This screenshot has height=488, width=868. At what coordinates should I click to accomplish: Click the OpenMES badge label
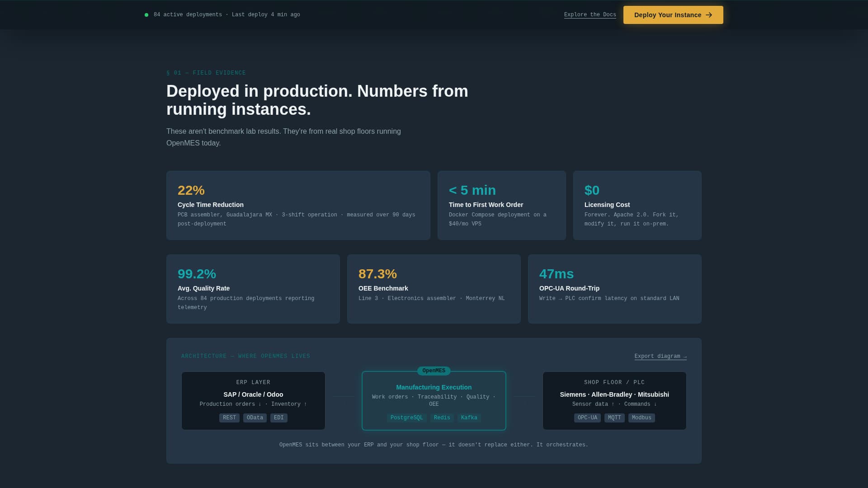[x=434, y=371]
